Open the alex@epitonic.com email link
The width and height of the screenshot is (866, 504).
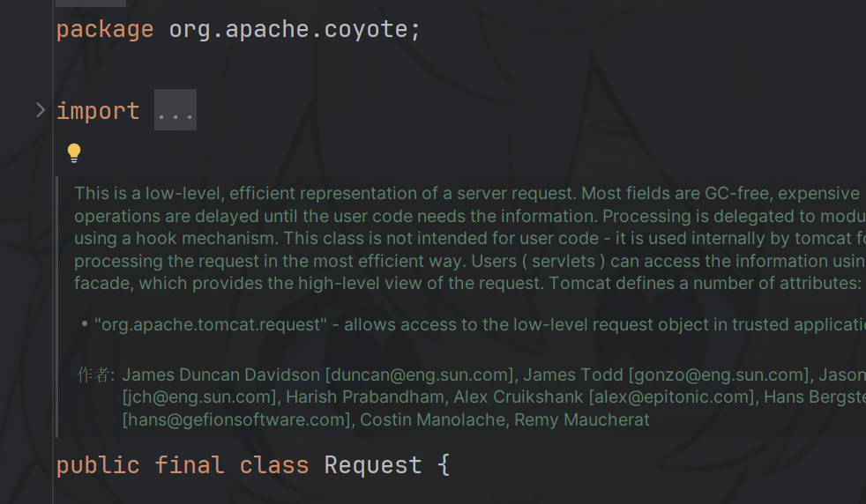click(x=671, y=397)
